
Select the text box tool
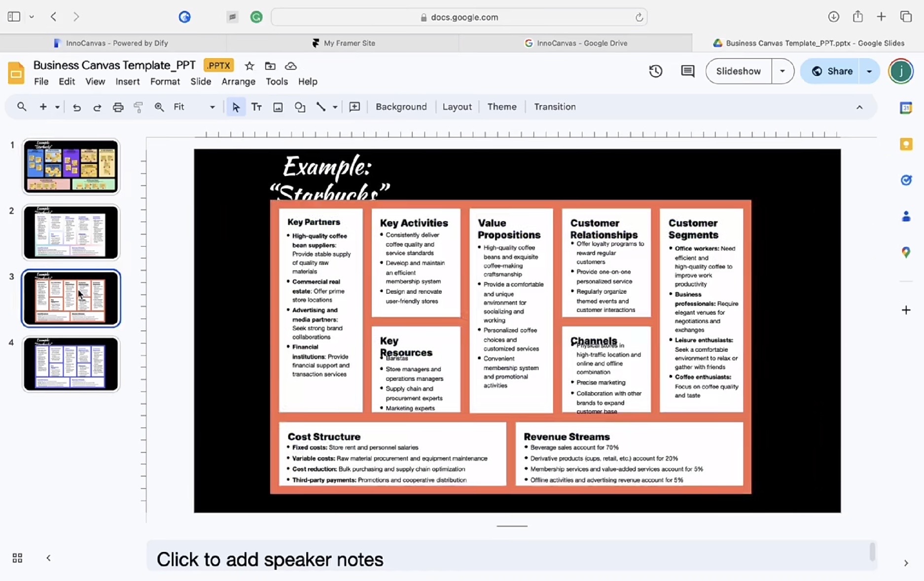pos(256,107)
